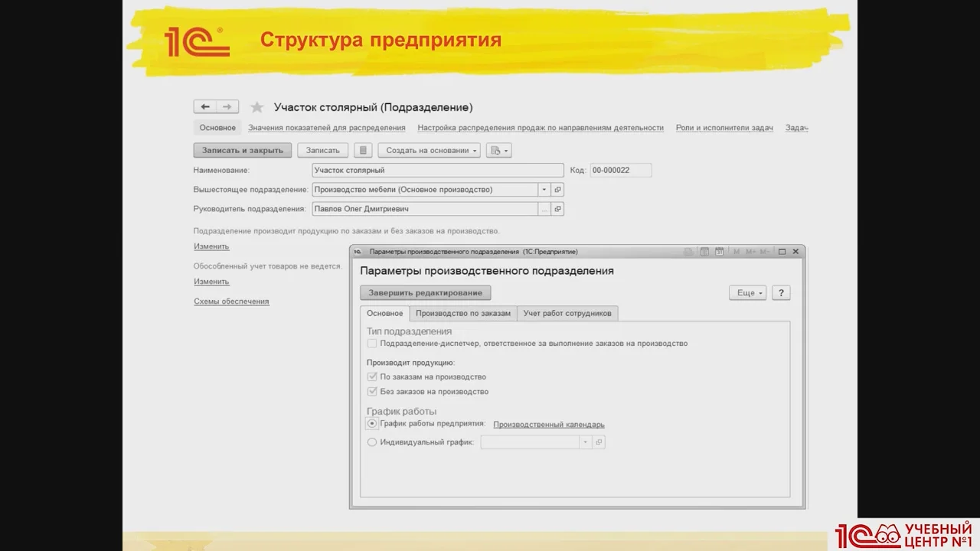Click the ellipsis selector for Руководитель подразделения
The image size is (980, 551).
tap(544, 209)
